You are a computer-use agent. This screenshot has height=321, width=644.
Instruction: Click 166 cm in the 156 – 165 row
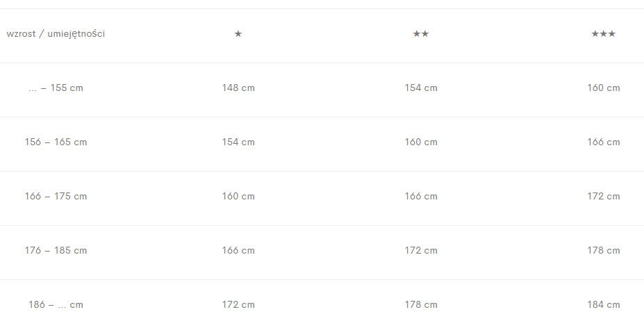tap(603, 142)
